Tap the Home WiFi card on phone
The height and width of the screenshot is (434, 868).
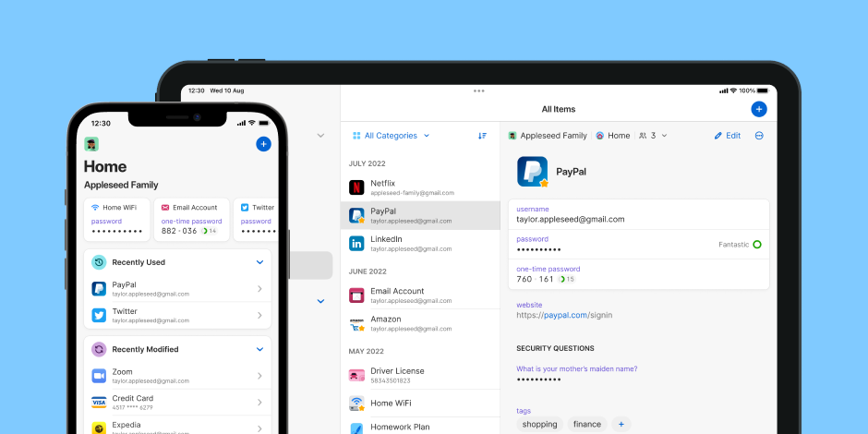click(x=116, y=220)
